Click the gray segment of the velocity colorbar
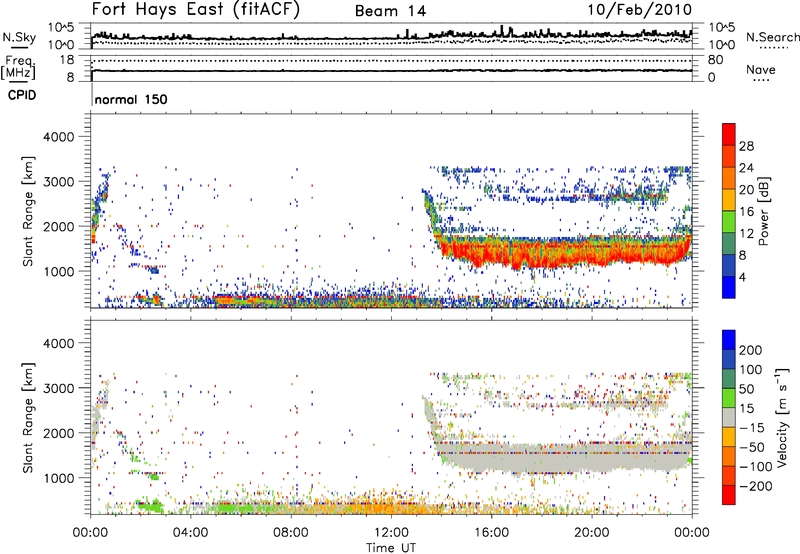The image size is (800, 554). click(x=729, y=417)
